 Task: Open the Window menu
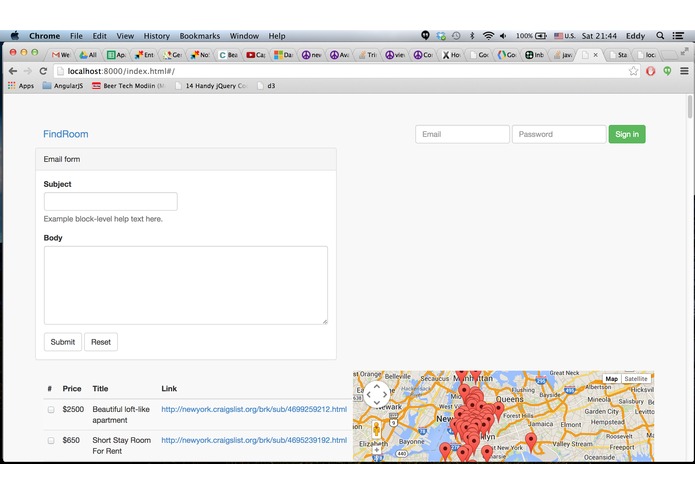244,36
